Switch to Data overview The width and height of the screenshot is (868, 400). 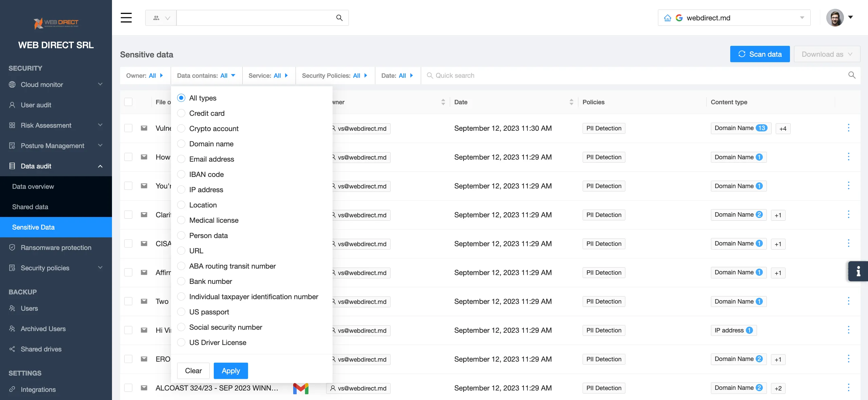pyautogui.click(x=33, y=186)
